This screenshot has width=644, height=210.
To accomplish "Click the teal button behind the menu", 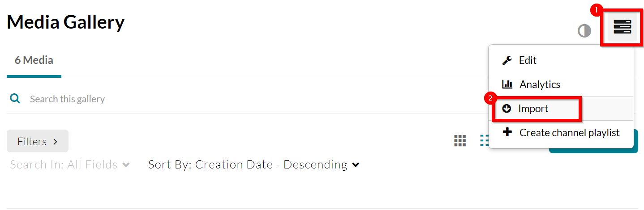I will coord(636,141).
